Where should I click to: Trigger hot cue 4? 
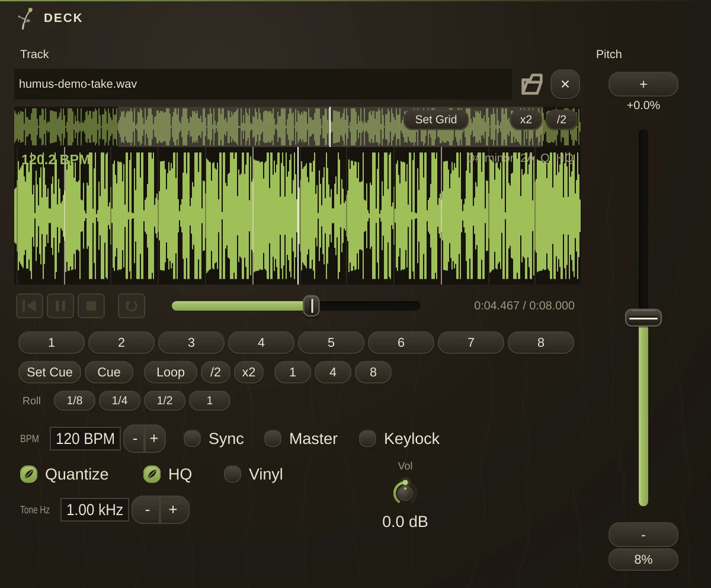pyautogui.click(x=261, y=343)
